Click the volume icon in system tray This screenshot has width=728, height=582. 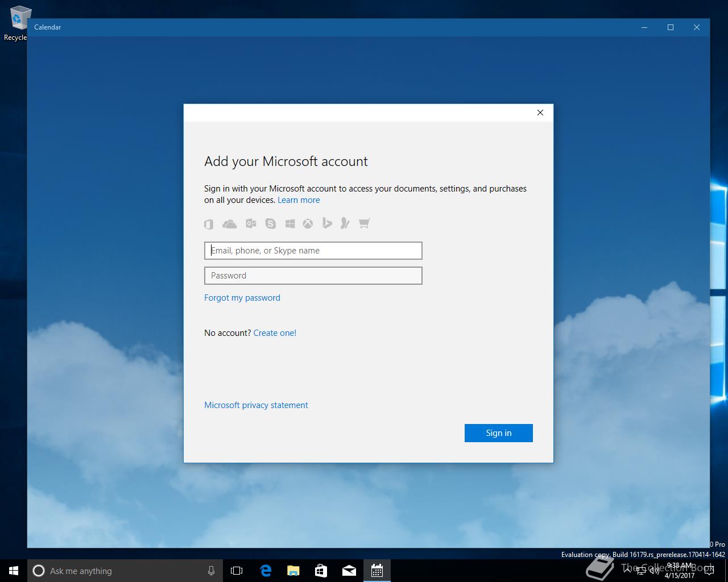point(655,571)
